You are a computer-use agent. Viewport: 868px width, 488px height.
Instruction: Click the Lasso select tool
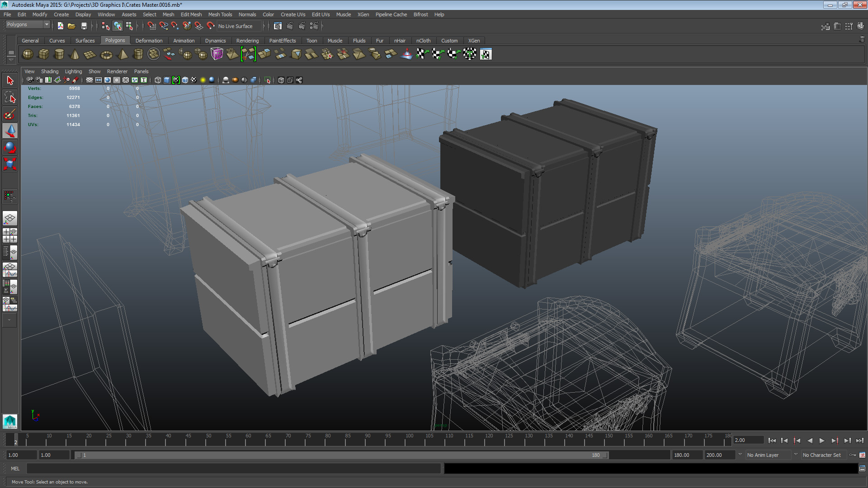10,97
